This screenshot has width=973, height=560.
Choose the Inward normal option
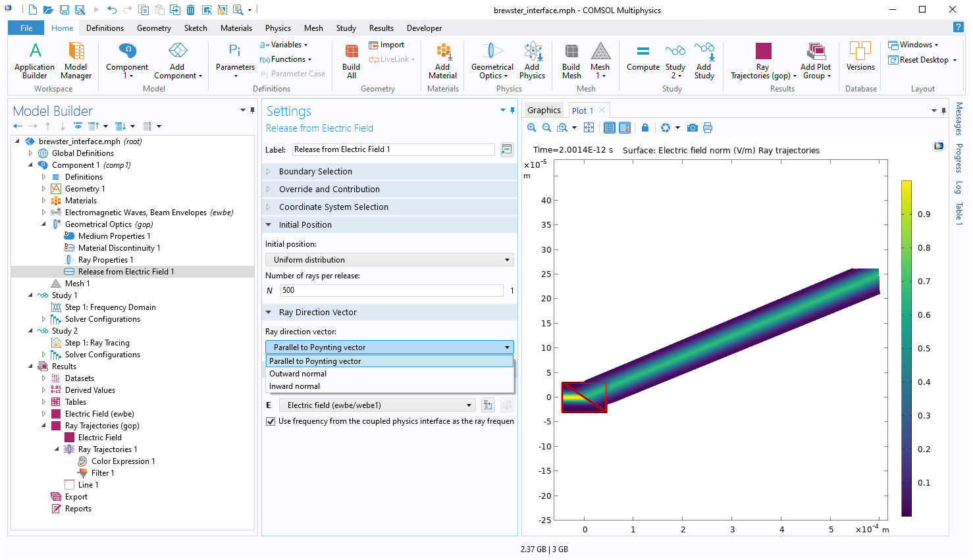(x=295, y=386)
